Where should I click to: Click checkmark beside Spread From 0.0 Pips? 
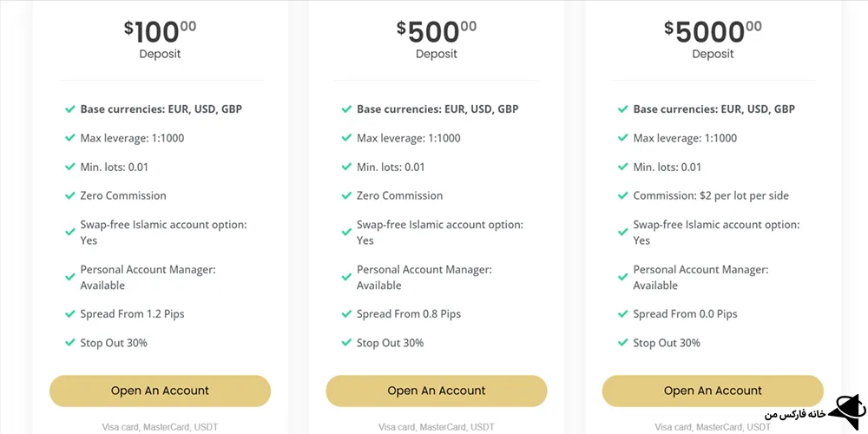coord(623,313)
